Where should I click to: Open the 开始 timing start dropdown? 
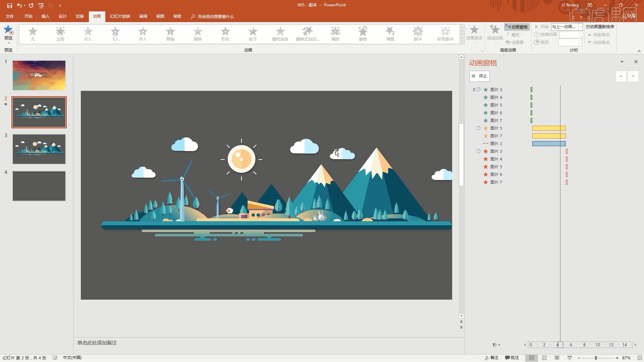(580, 27)
